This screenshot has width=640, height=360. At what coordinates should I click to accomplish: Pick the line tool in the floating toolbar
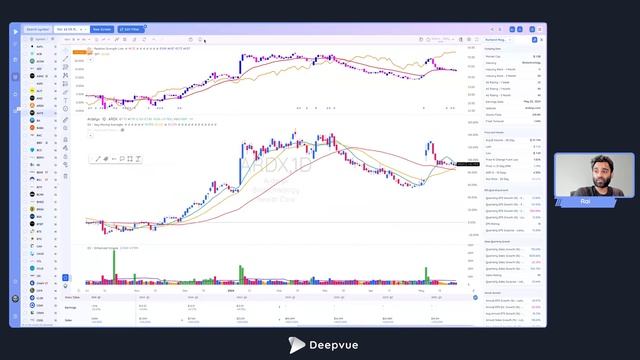(x=98, y=159)
